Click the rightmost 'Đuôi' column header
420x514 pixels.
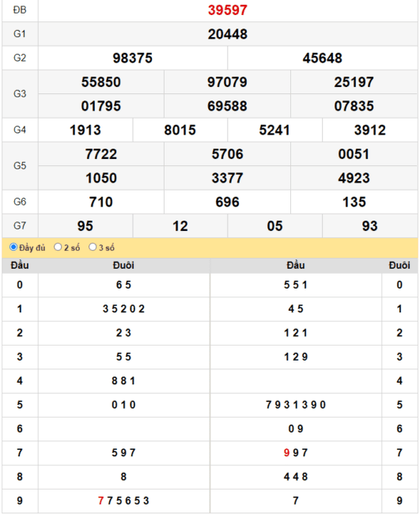point(399,265)
